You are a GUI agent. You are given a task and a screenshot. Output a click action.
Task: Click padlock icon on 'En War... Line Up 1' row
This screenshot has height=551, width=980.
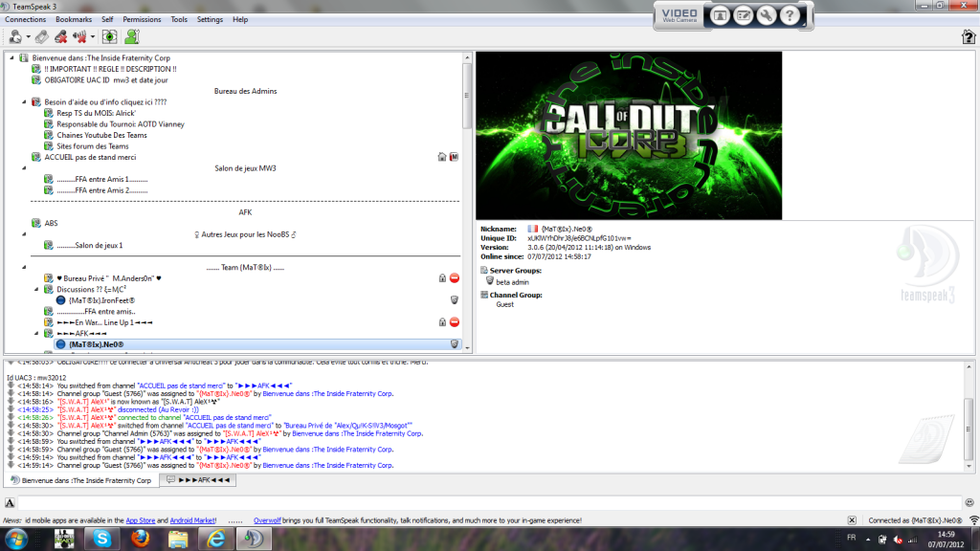(442, 322)
